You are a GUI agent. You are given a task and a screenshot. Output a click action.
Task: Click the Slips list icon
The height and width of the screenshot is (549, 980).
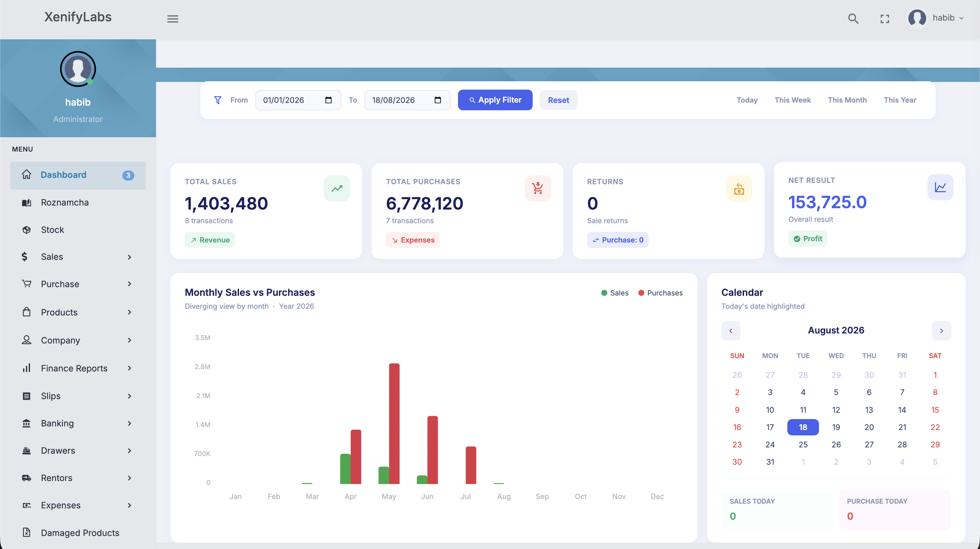[x=26, y=396]
